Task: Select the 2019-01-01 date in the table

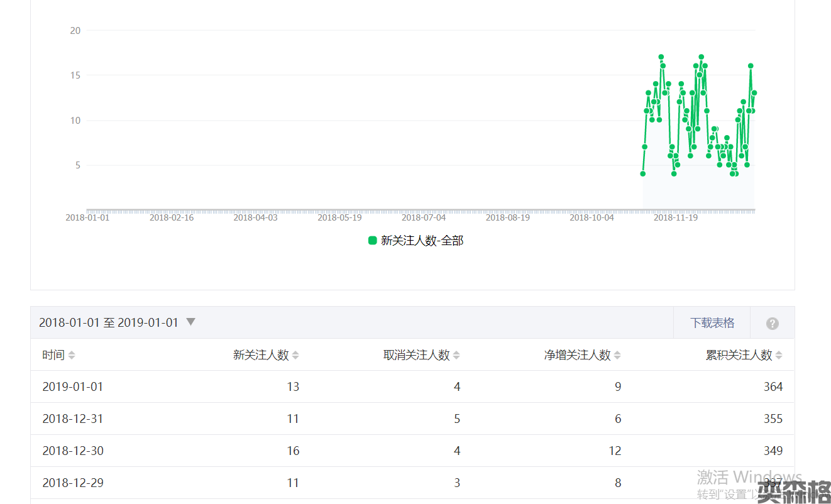Action: click(x=73, y=386)
